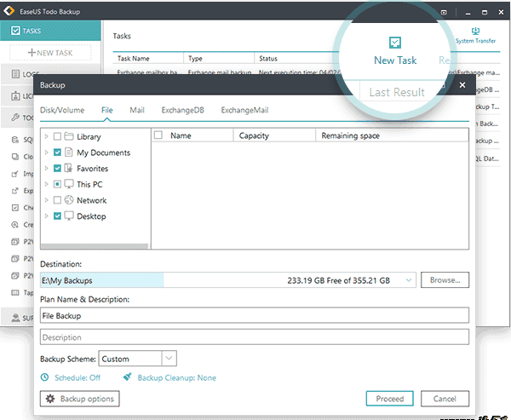Viewport: 511px width, 420px height.
Task: Click the Tasks icon in sidebar
Action: pyautogui.click(x=14, y=31)
